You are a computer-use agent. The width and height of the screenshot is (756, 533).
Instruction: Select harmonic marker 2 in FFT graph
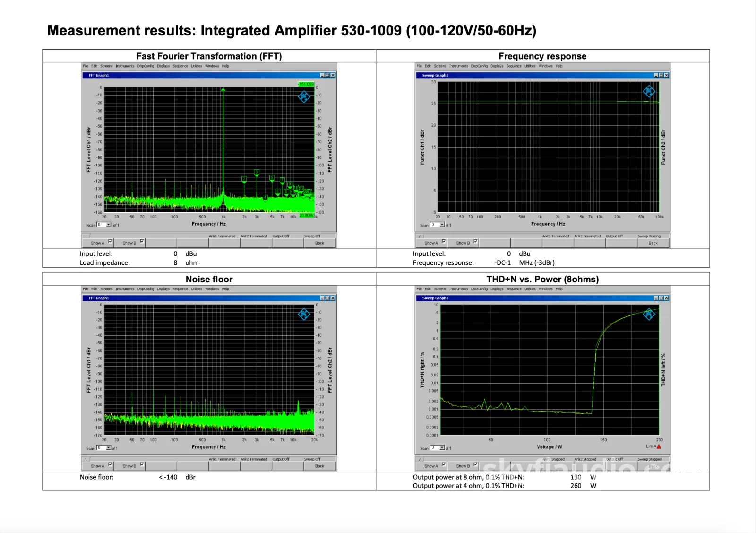pyautogui.click(x=244, y=179)
